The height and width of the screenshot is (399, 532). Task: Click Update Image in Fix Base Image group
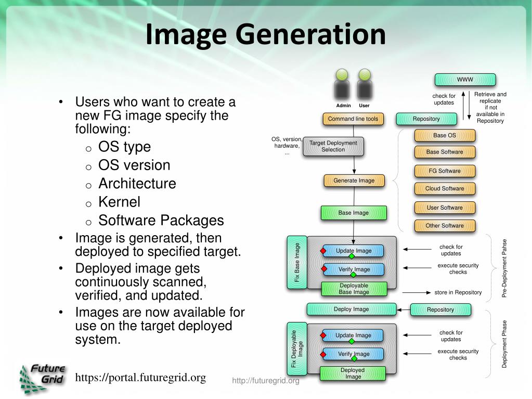[354, 251]
